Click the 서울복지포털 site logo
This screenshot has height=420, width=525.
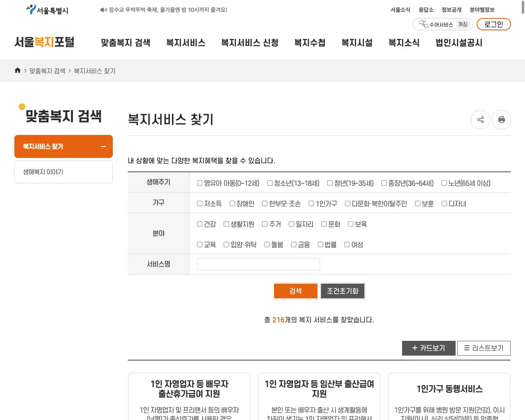coord(44,42)
